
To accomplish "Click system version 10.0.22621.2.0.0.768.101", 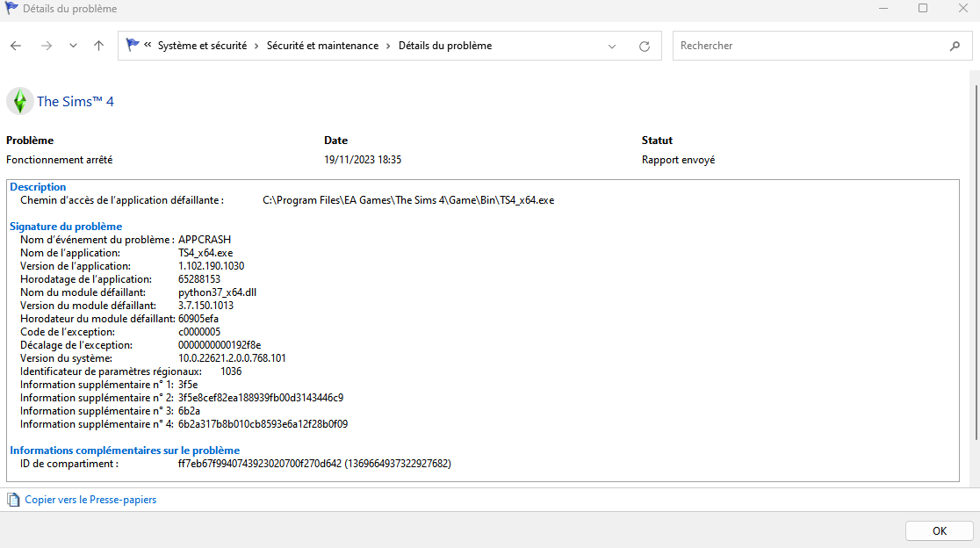I will (232, 358).
